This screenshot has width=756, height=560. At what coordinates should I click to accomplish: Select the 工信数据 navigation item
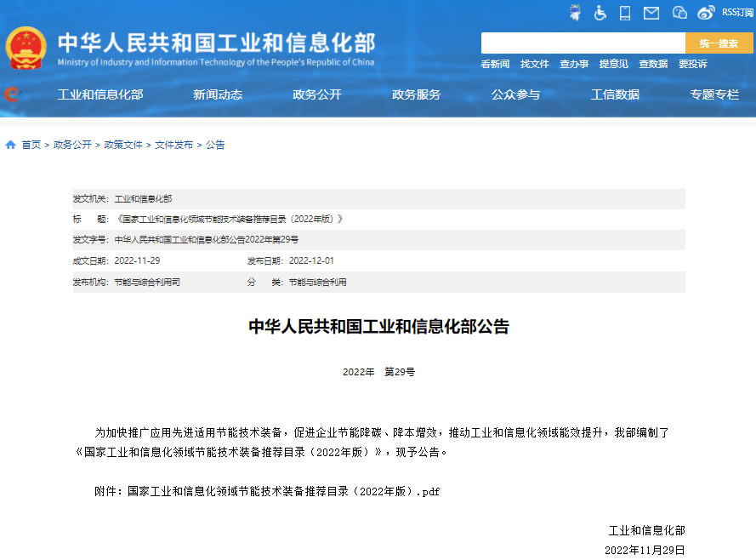pyautogui.click(x=615, y=94)
